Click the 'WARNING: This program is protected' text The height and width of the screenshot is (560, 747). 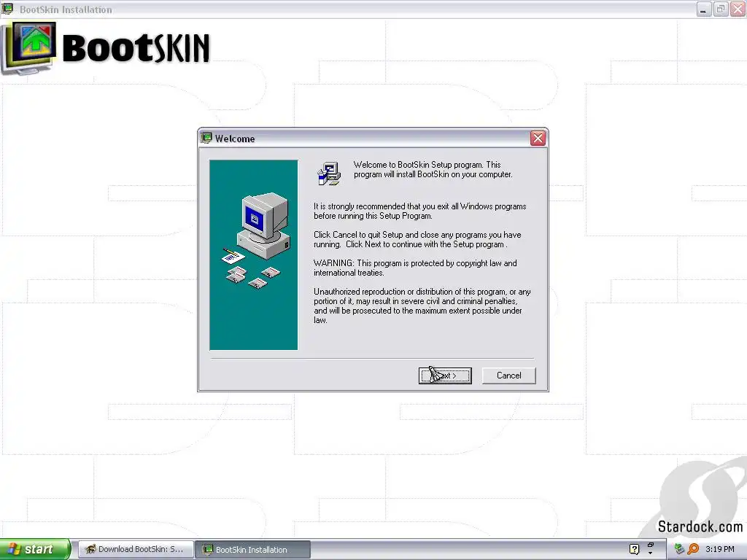click(x=415, y=268)
